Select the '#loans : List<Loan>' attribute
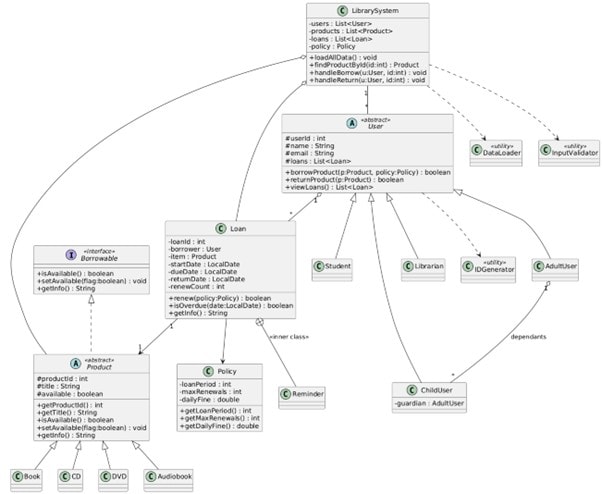 (318, 161)
